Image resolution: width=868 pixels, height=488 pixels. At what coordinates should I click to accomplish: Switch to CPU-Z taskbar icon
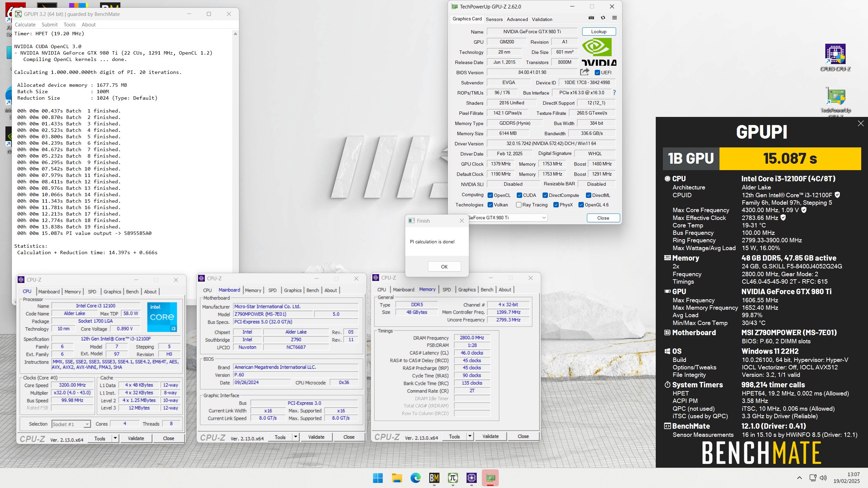(x=472, y=478)
